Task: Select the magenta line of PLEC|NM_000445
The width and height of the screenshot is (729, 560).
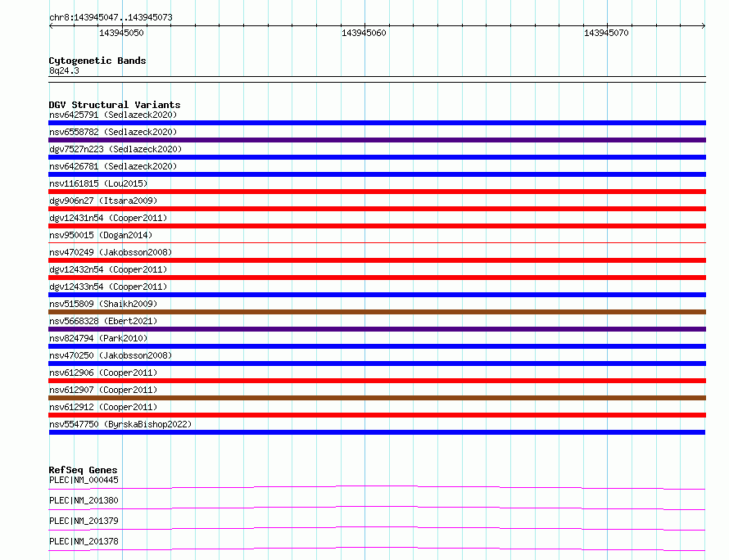Action: tap(377, 487)
